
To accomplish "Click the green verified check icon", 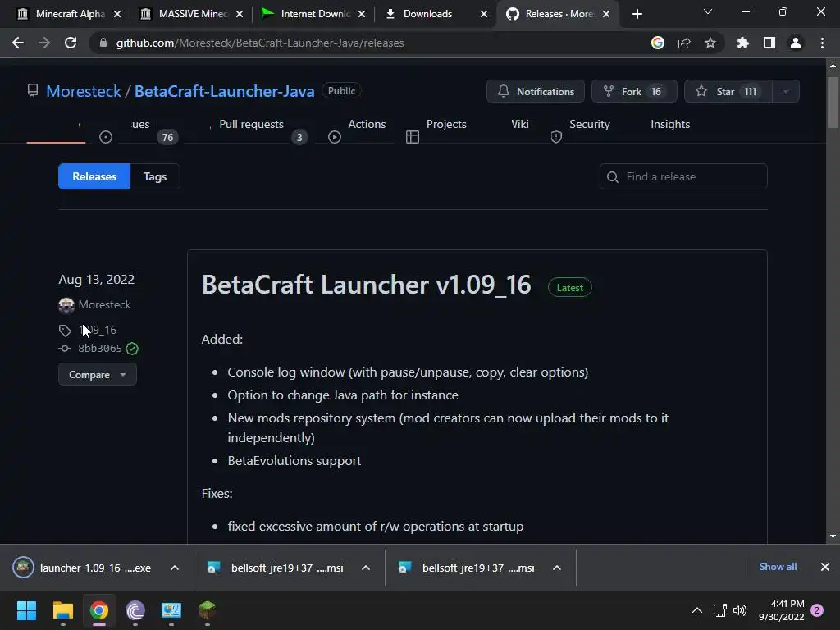I will tap(132, 349).
